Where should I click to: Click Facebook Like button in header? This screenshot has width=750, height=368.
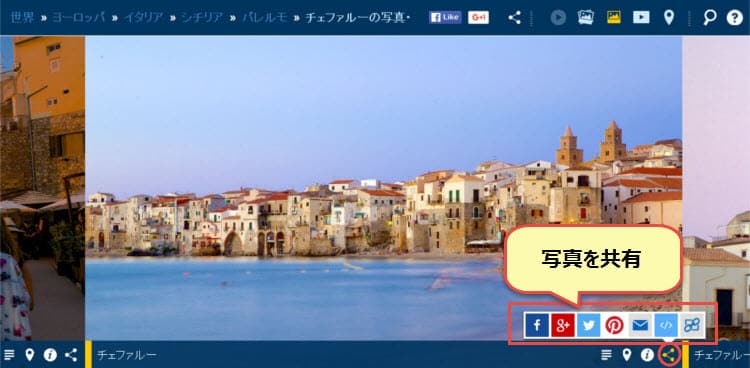(x=445, y=17)
